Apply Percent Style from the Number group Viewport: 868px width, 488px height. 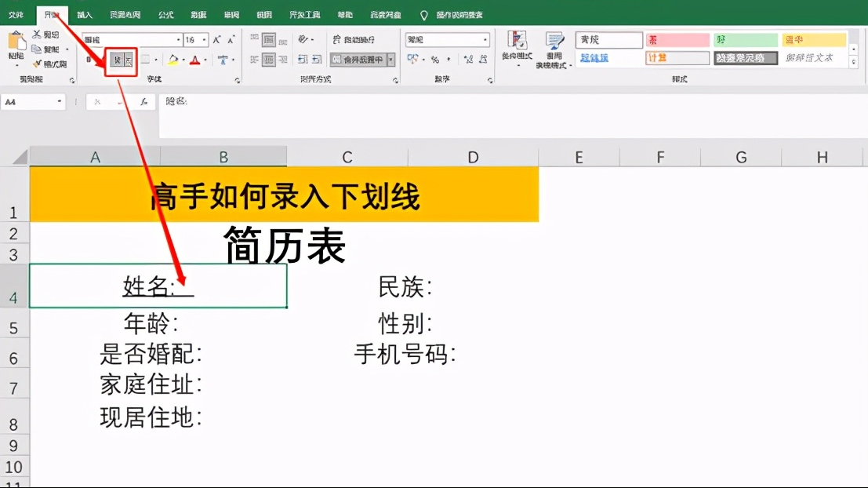point(435,60)
